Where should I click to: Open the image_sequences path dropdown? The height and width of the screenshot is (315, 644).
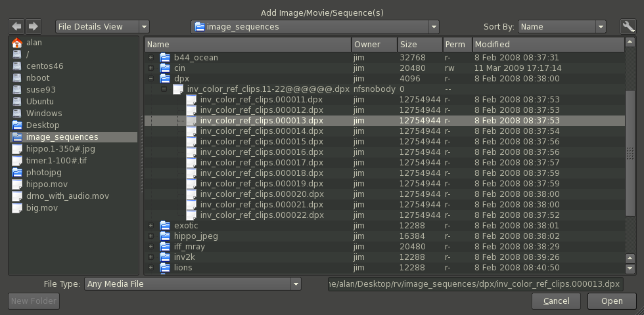[315, 27]
